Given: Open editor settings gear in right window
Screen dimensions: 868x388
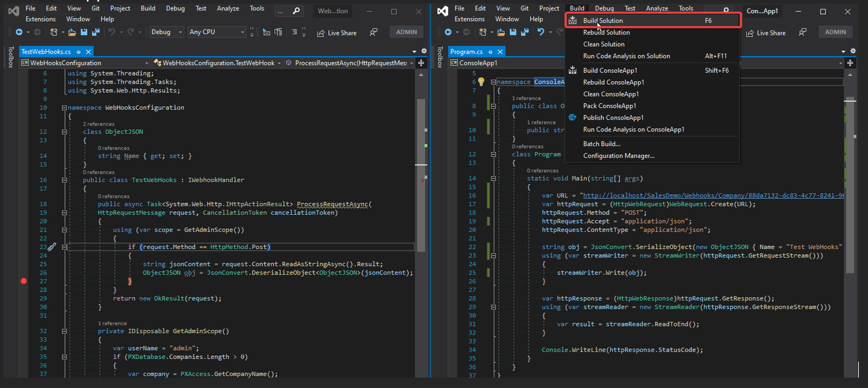Looking at the screenshot, I should (853, 51).
